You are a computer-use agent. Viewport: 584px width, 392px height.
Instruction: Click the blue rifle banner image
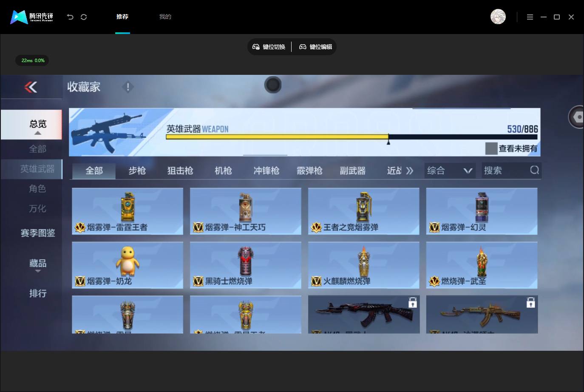click(108, 132)
